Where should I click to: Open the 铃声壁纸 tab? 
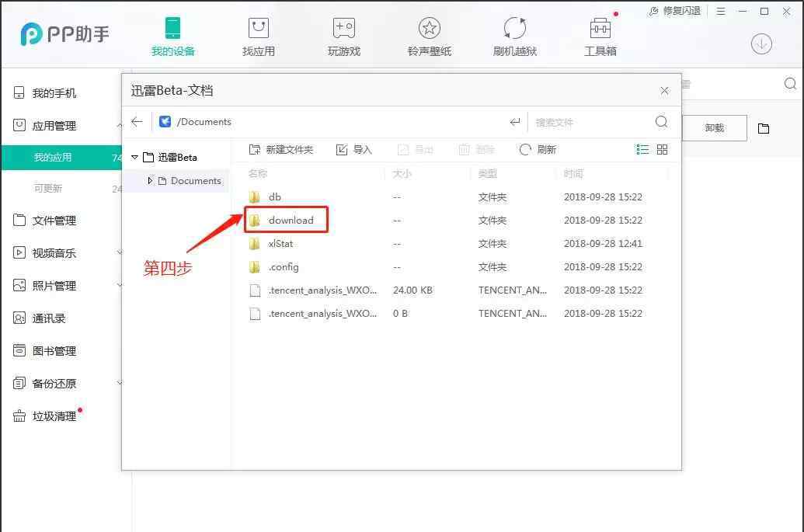429,36
